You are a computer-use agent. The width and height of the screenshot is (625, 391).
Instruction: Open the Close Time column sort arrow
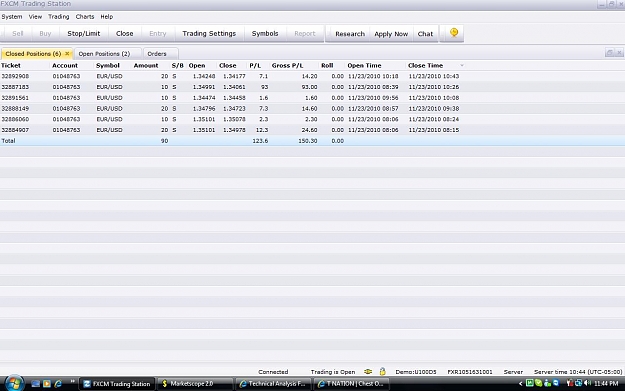(x=462, y=65)
